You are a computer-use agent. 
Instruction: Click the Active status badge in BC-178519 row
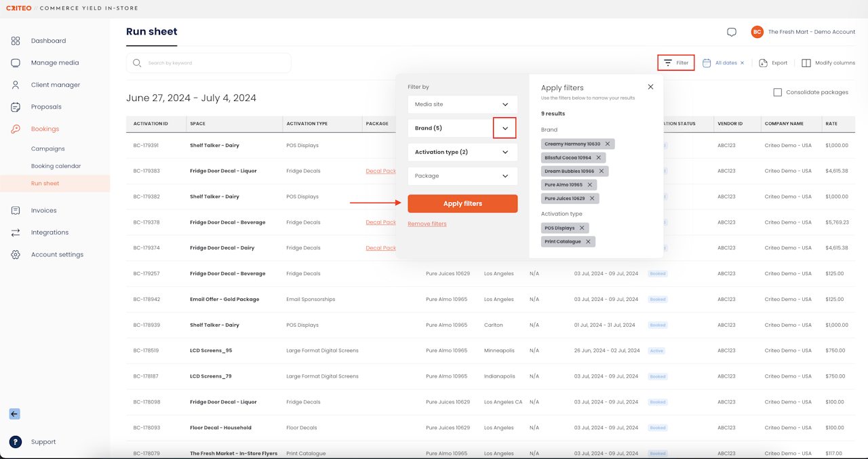(x=656, y=351)
